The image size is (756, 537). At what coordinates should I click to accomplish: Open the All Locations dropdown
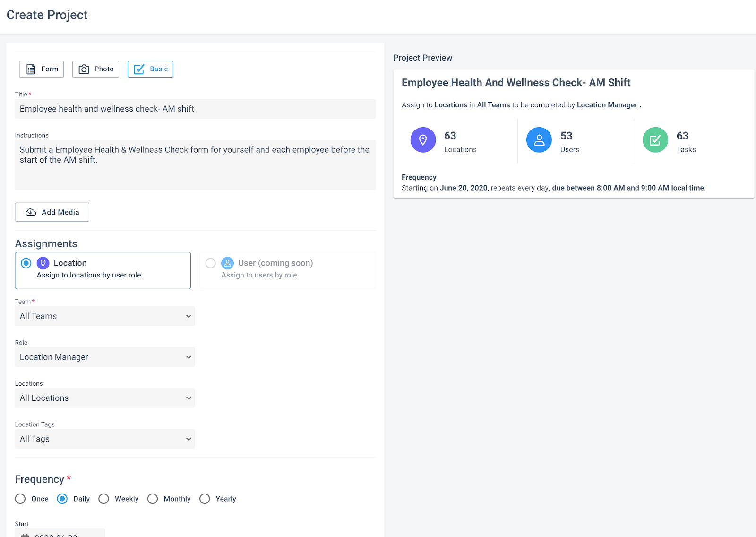coord(105,398)
